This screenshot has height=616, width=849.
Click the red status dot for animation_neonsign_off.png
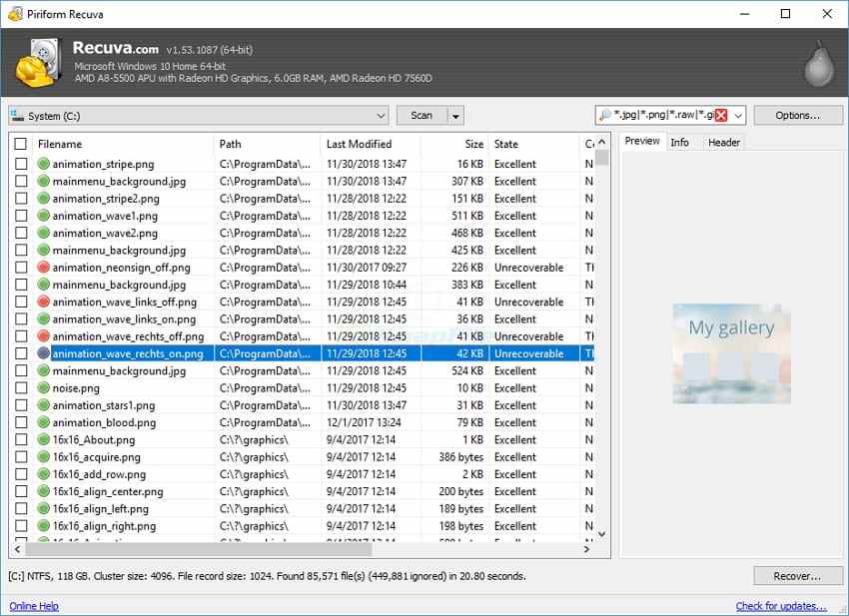(43, 267)
